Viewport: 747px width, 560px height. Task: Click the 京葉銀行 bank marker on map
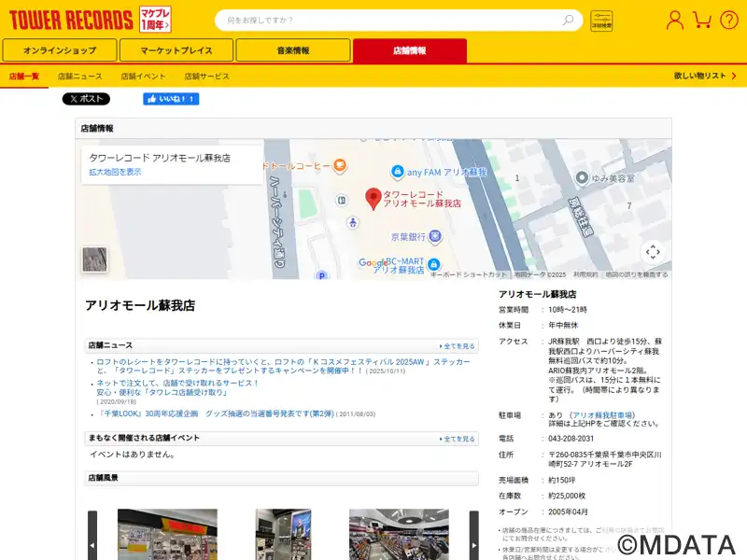click(x=435, y=237)
